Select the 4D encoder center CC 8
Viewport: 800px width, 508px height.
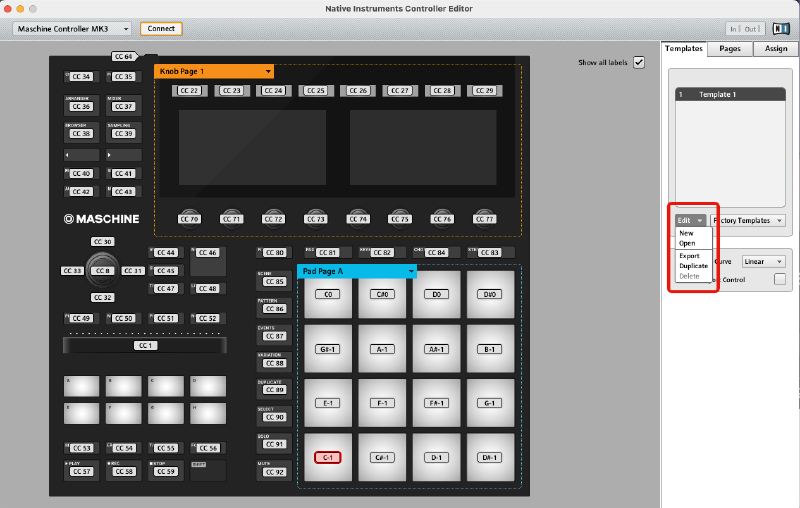103,270
